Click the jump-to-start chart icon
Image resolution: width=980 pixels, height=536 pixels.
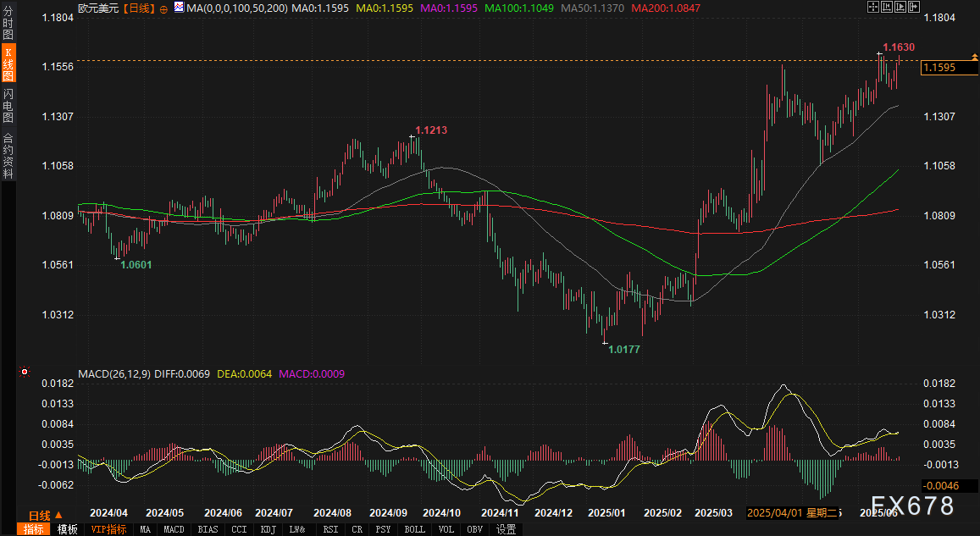(x=887, y=7)
